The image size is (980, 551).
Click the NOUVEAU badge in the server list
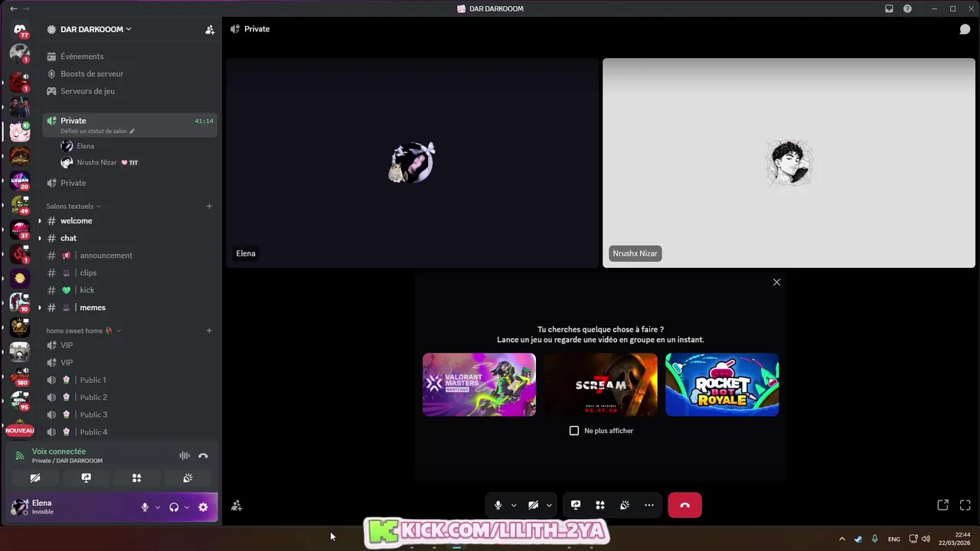tap(20, 431)
